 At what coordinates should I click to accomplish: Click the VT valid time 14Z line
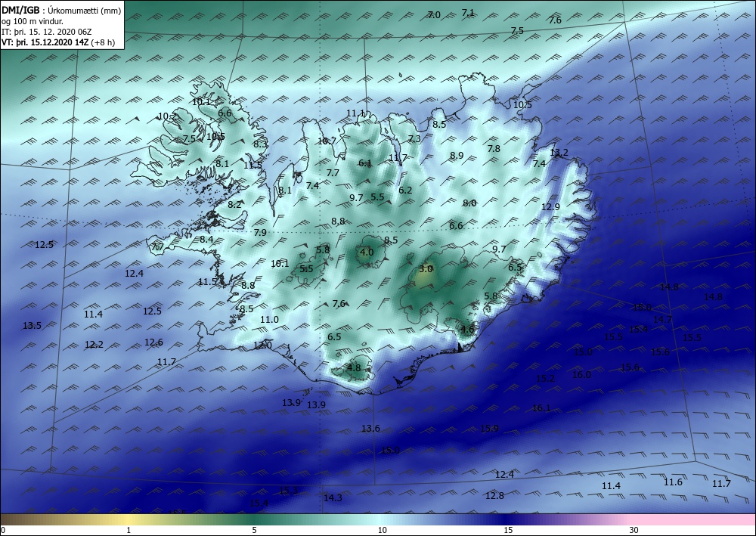click(x=58, y=42)
